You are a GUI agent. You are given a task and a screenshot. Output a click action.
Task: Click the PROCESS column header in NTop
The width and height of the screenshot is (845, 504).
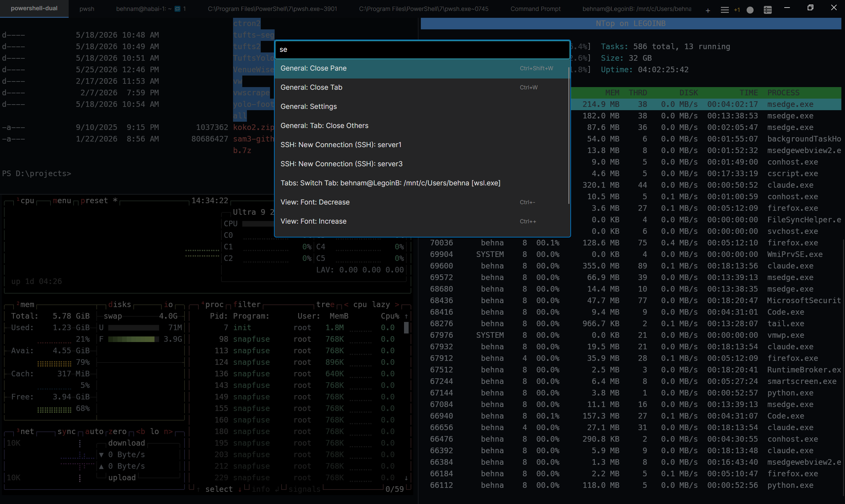(x=783, y=93)
